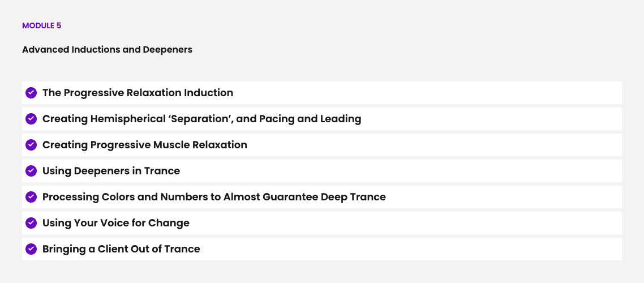Click checkmark icon beside Bringing a Client Out of Trance
The height and width of the screenshot is (283, 644).
point(31,249)
